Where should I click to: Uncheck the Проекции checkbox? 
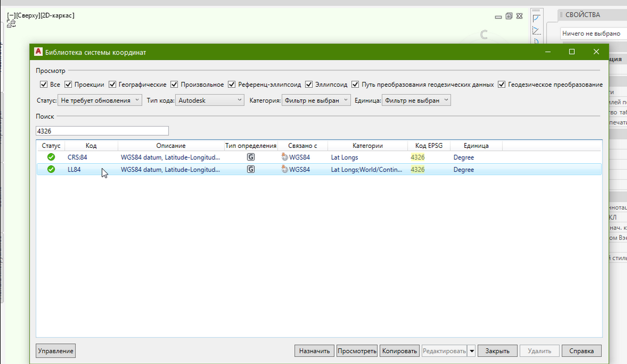coord(68,84)
